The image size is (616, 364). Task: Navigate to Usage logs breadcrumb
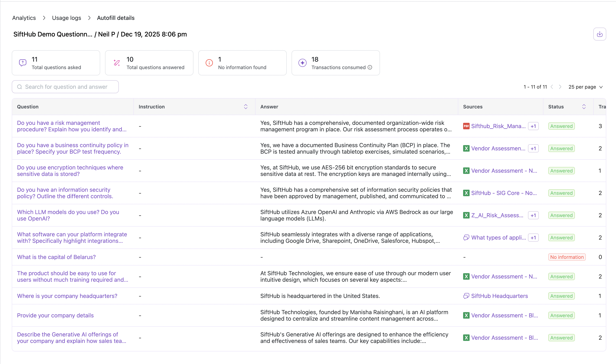[67, 18]
